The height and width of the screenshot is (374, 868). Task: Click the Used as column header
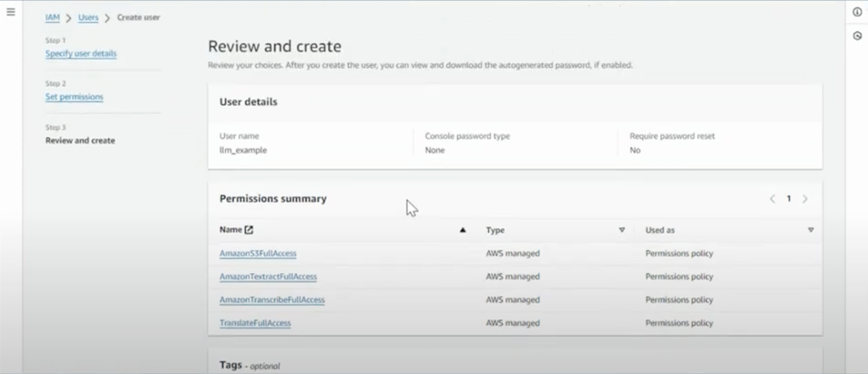pos(660,230)
